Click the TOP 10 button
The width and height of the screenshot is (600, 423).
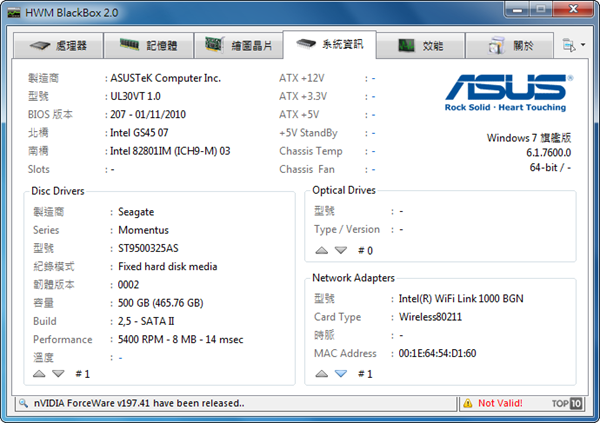567,403
